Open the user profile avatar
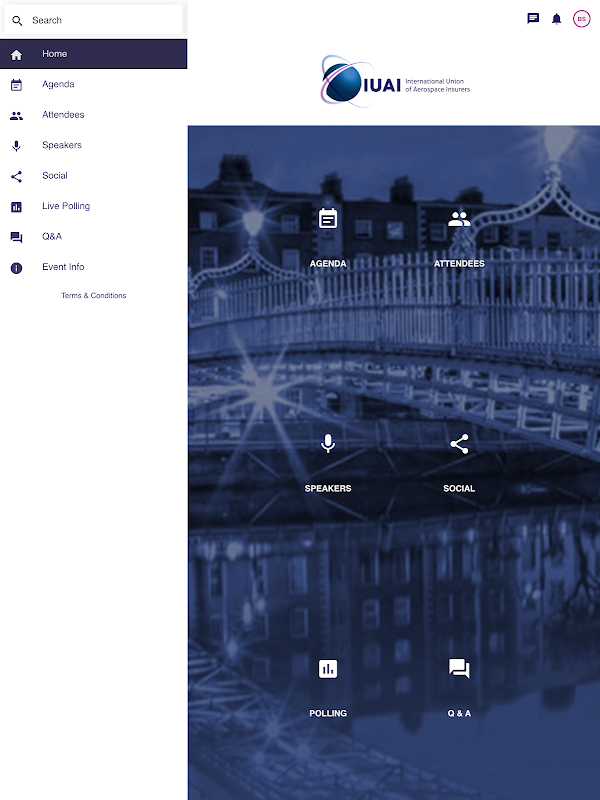The width and height of the screenshot is (600, 800). pos(581,19)
